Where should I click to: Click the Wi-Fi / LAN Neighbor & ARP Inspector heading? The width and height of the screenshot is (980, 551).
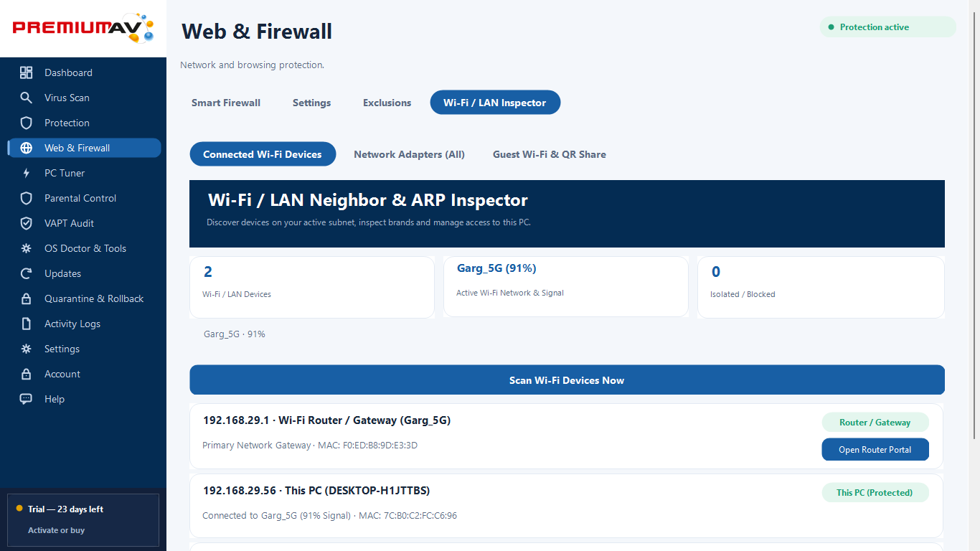pyautogui.click(x=368, y=200)
